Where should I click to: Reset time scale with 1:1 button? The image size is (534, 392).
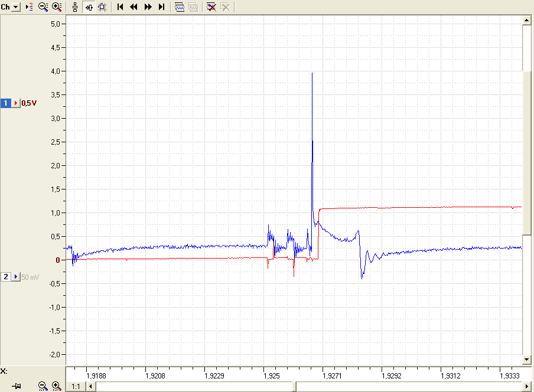(x=76, y=387)
